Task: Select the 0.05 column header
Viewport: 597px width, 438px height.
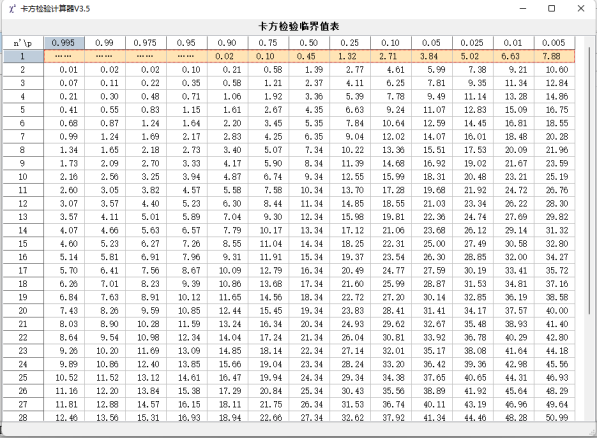Action: click(x=431, y=43)
